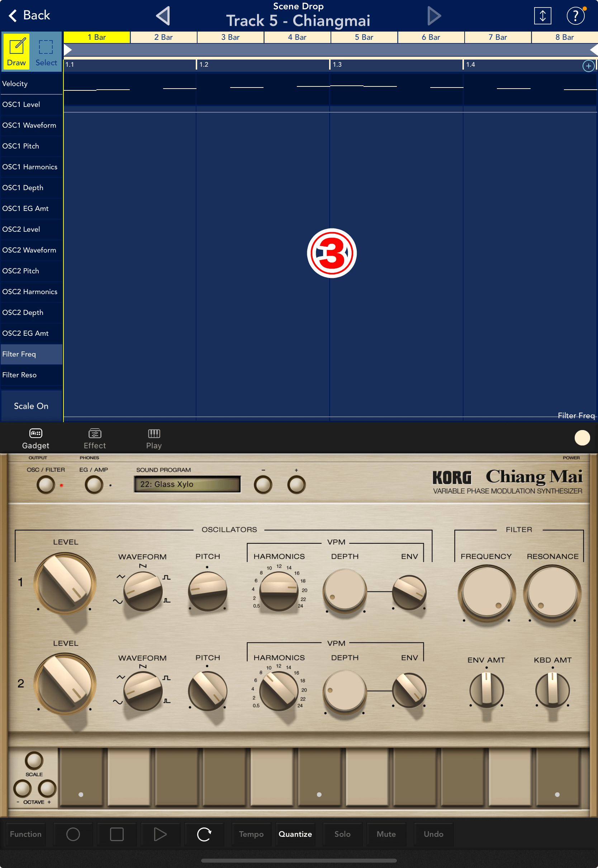Choose the OSC1 Depth parameter
The image size is (598, 868).
[x=32, y=188]
